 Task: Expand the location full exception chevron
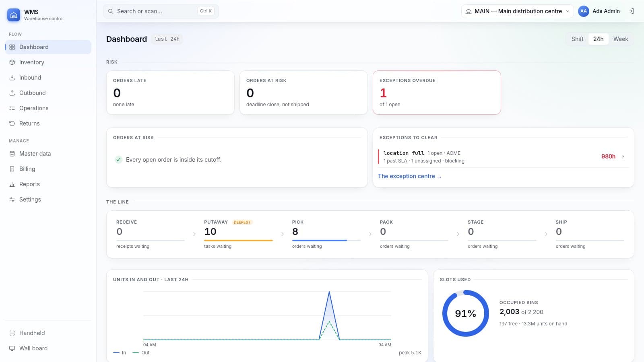[x=623, y=156]
